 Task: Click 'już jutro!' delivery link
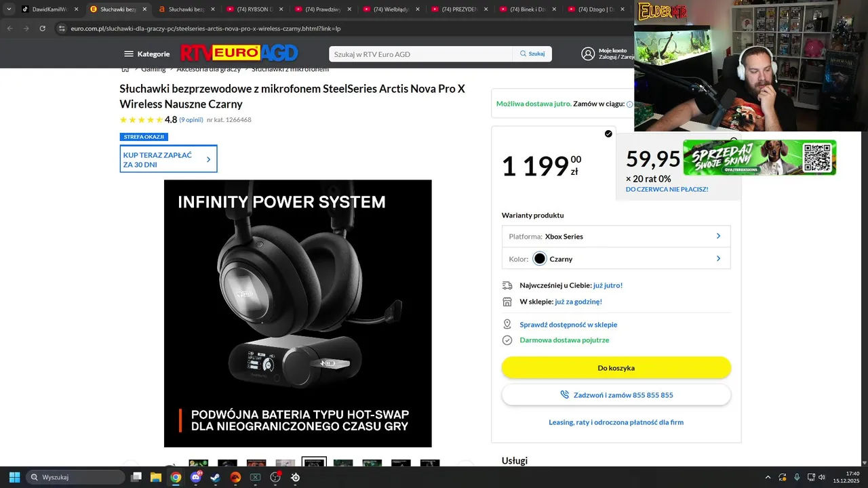click(608, 285)
